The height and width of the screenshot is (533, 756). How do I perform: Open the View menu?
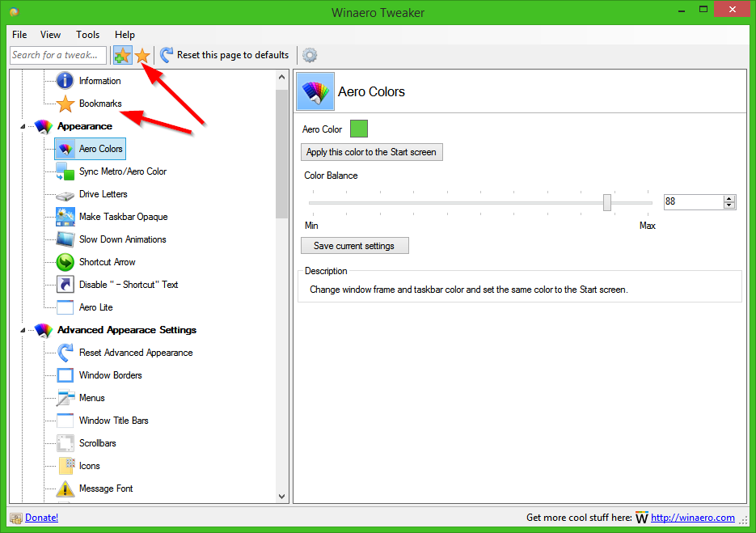coord(50,35)
